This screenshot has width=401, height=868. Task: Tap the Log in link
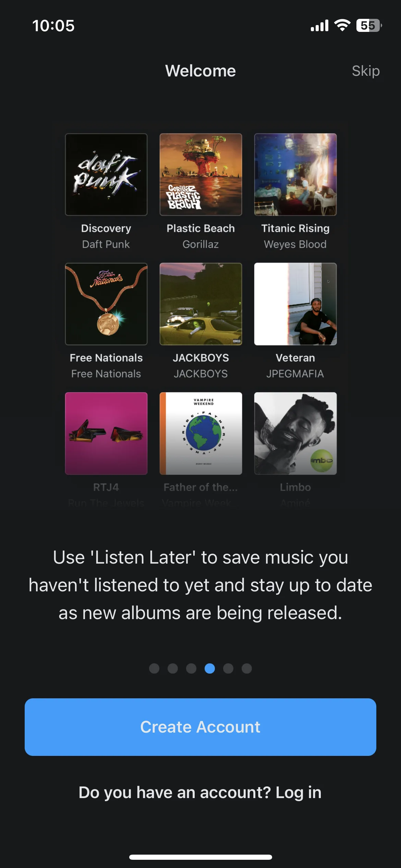coord(298,793)
